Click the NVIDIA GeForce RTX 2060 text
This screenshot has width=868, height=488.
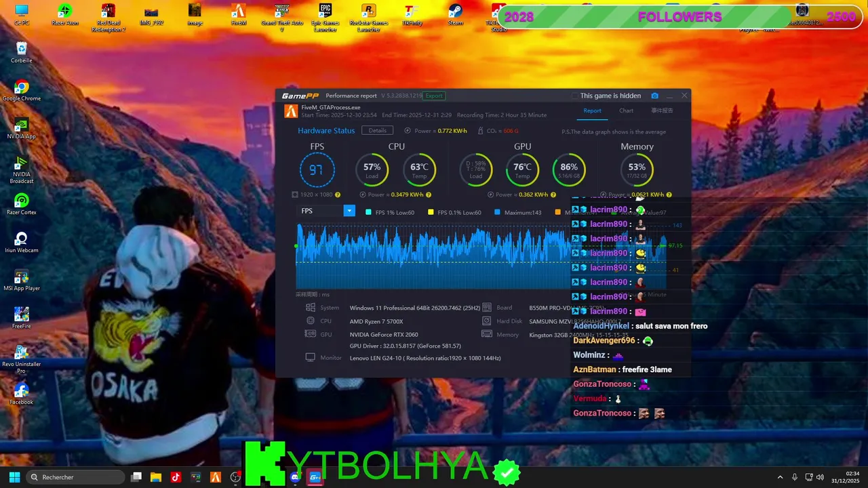[x=384, y=334]
